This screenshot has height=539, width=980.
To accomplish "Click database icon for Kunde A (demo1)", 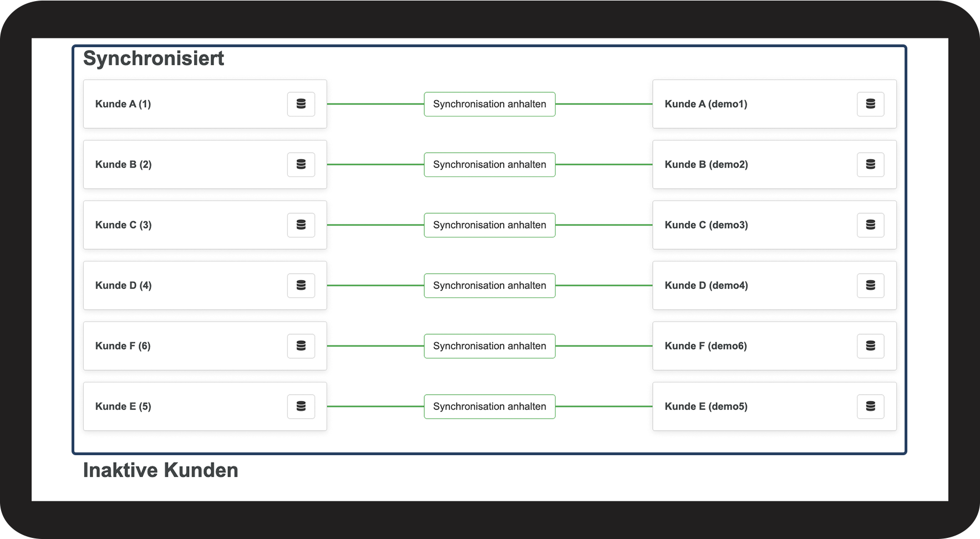I will (x=870, y=104).
